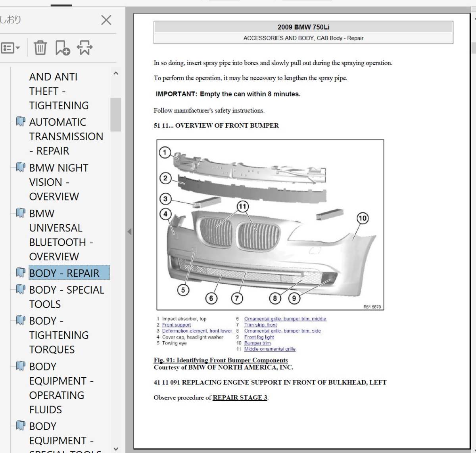The height and width of the screenshot is (453, 476).
Task: Click the bookmark icon beside BMW UNIVERSAL BLUETOOTH
Action: point(21,213)
